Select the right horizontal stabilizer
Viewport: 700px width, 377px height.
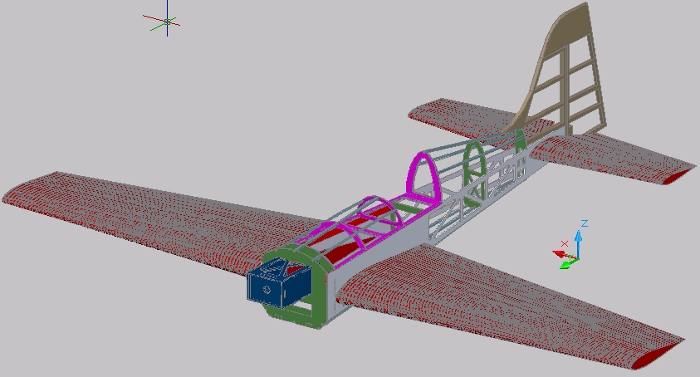pyautogui.click(x=612, y=159)
